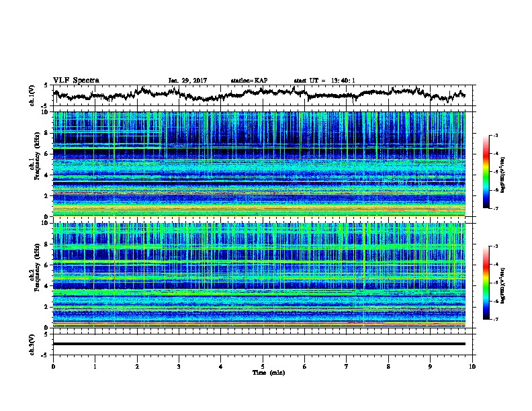Click the "VLF Spectra" plot title
The width and height of the screenshot is (532, 411).
76,81
